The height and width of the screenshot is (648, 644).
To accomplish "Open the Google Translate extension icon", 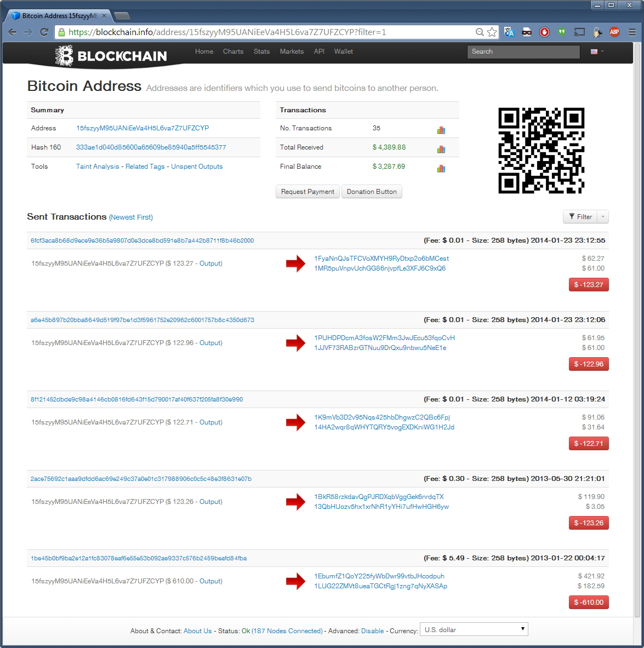I will pos(509,32).
